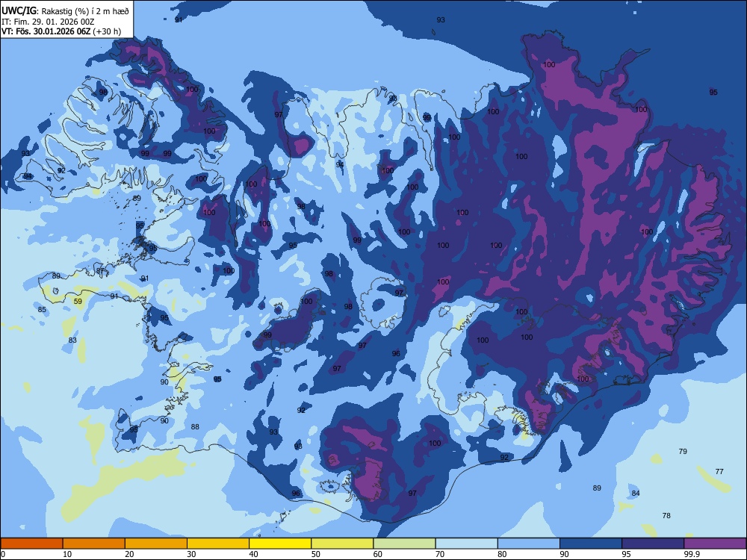Select the 30–40 legend color block
The width and height of the screenshot is (747, 560).
tap(218, 544)
